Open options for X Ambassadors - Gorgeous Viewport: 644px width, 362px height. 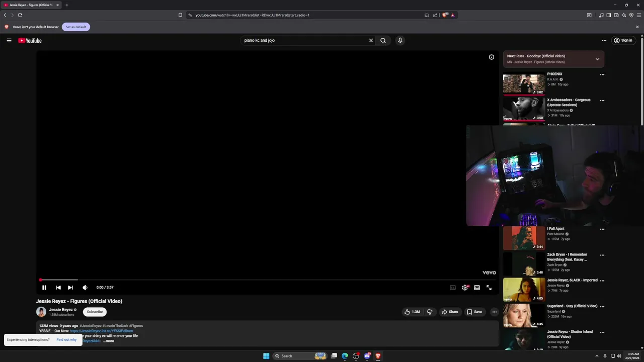coord(602,101)
